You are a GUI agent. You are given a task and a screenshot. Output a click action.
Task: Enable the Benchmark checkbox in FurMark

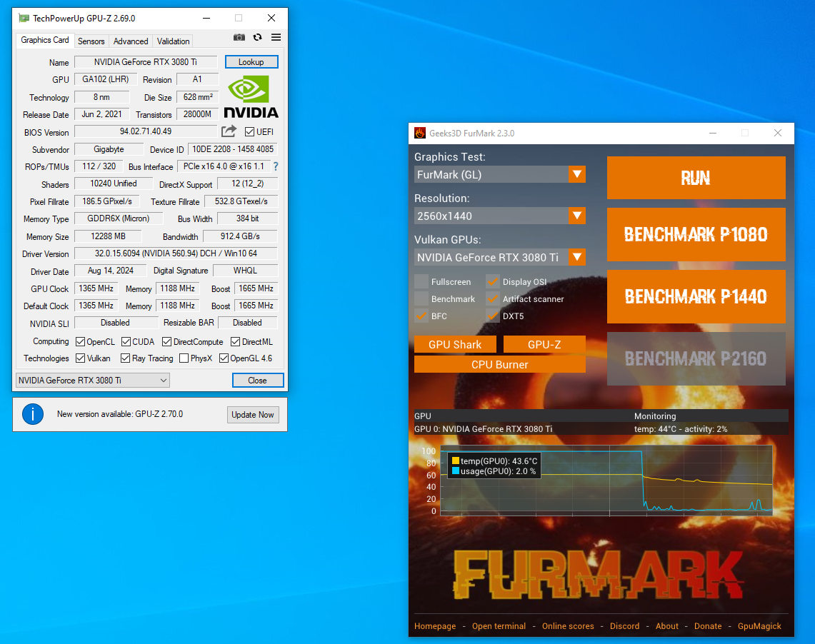[421, 298]
